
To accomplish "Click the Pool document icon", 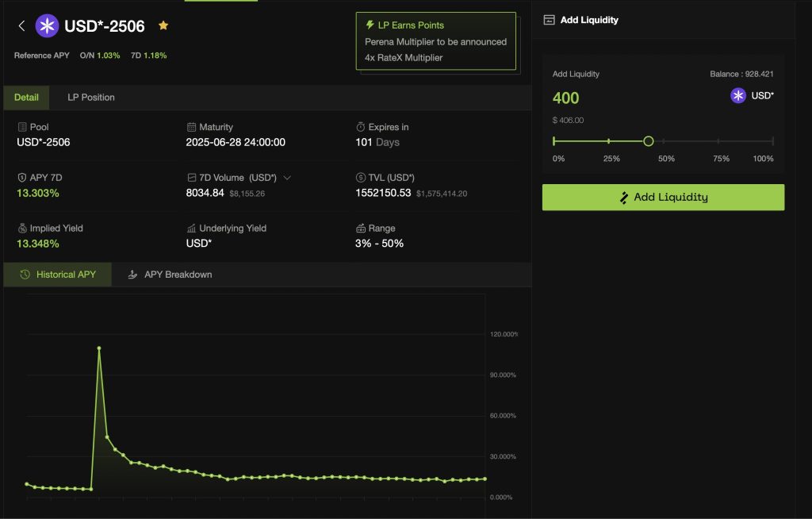I will [x=22, y=127].
